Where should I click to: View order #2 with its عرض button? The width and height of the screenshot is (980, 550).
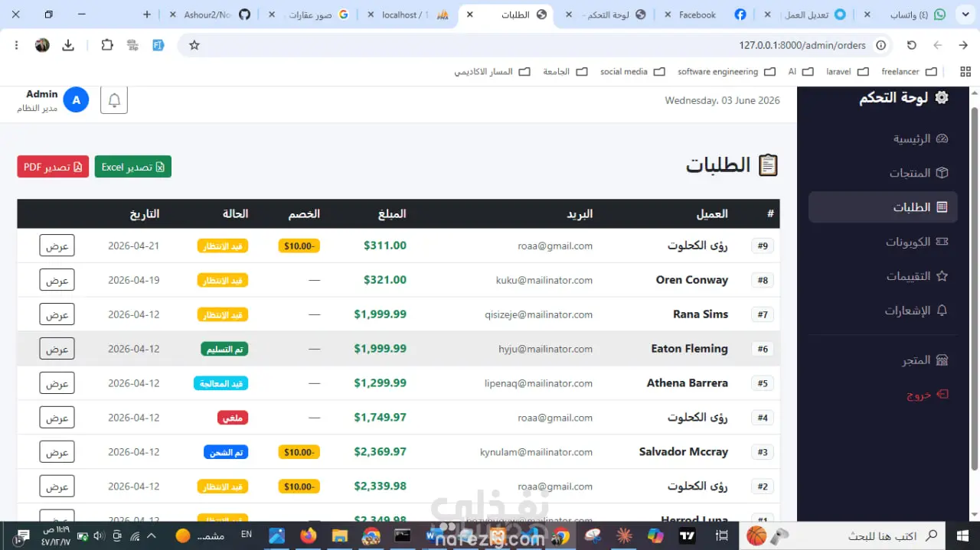[57, 487]
